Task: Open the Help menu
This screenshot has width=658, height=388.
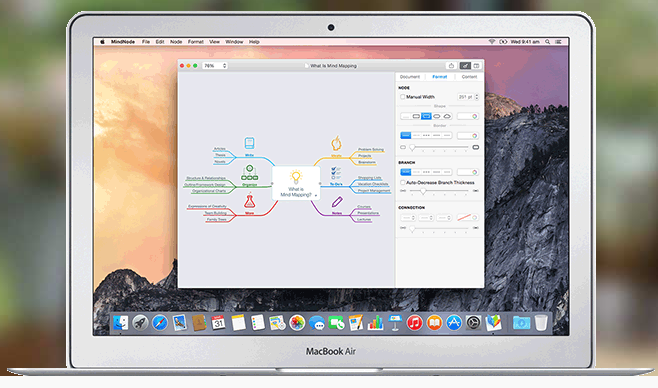Action: click(x=254, y=42)
